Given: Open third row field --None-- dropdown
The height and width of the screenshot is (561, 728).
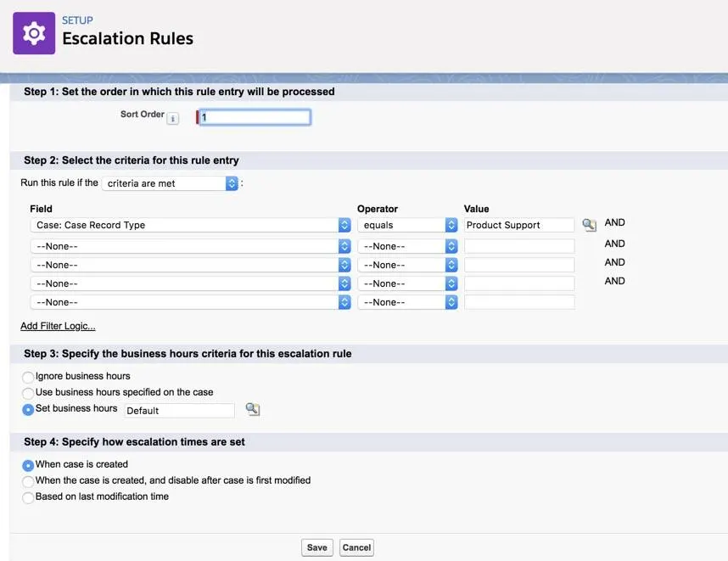Looking at the screenshot, I should (x=190, y=265).
